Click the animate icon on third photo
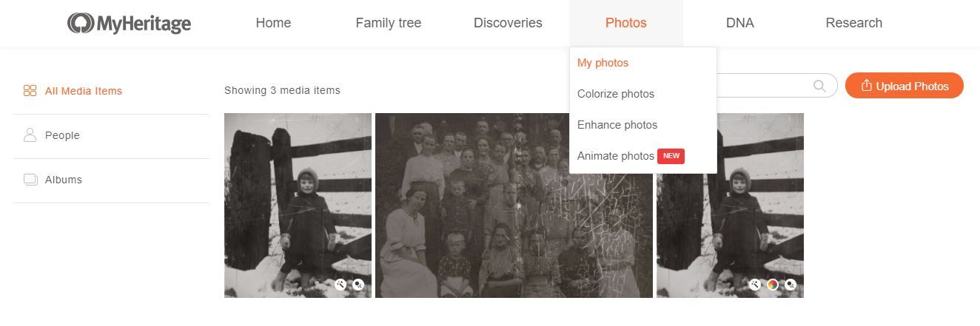The width and height of the screenshot is (980, 326). [x=791, y=285]
